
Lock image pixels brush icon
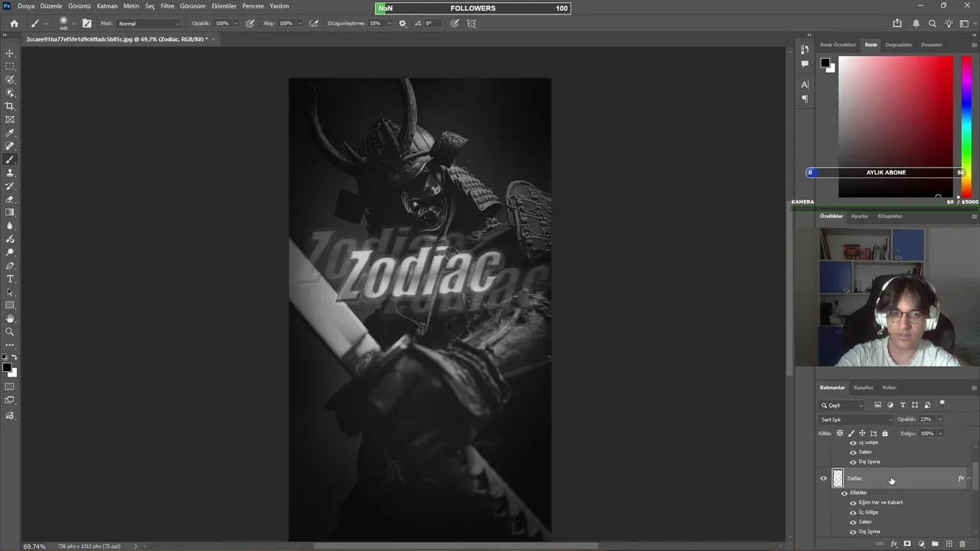tap(851, 433)
